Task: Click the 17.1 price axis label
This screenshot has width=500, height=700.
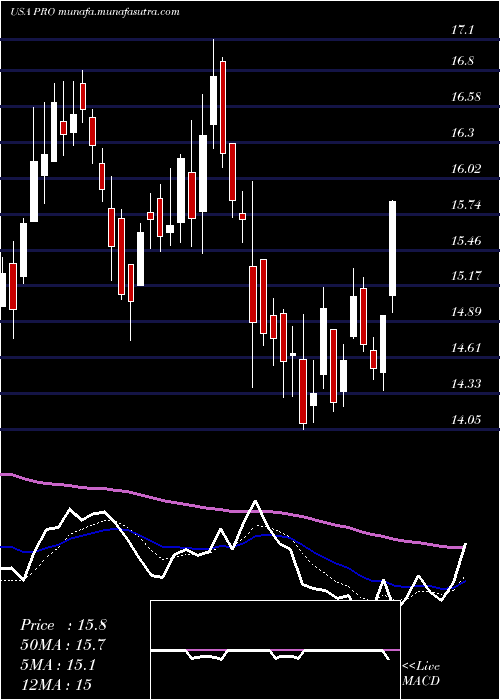Action: (x=463, y=30)
